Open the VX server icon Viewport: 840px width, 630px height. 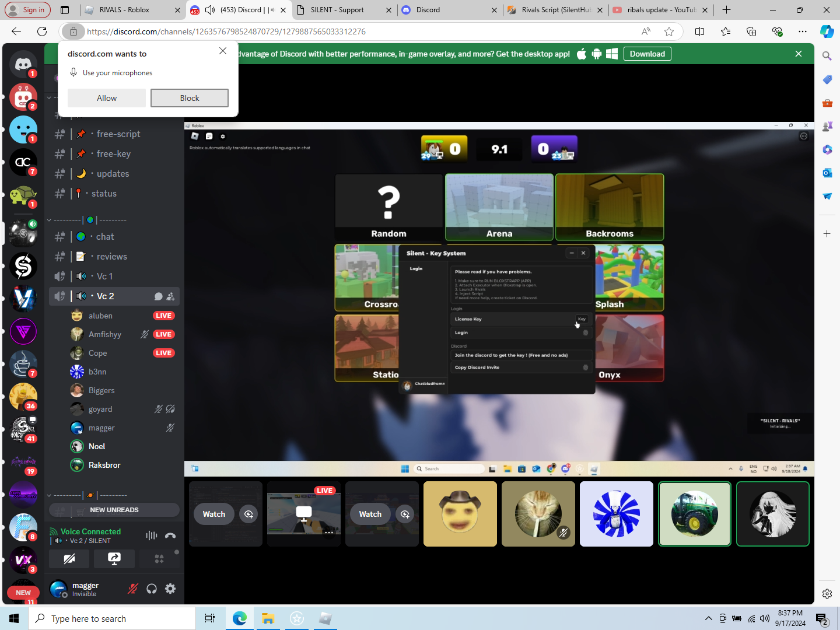coord(23,560)
